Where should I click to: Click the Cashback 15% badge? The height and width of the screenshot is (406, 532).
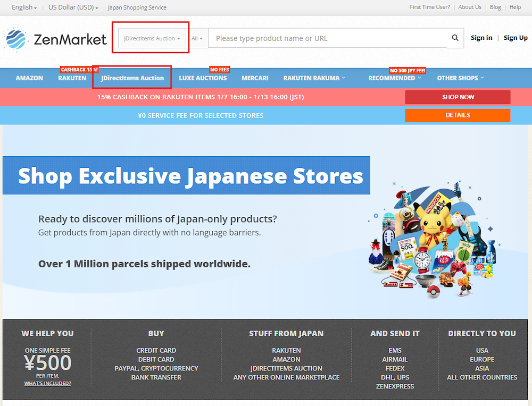point(79,70)
